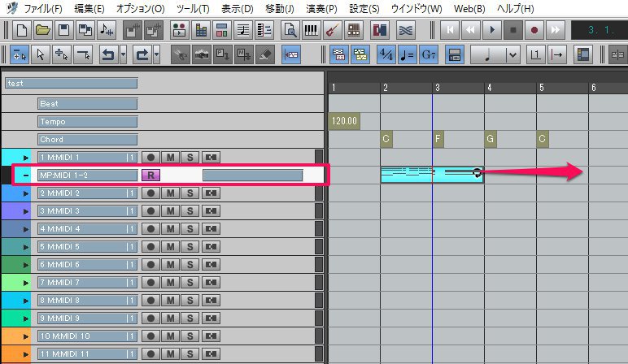Screen dimensions: 628x364
Task: Click the 4 M:MIDI 4 track name field
Action: click(88, 229)
